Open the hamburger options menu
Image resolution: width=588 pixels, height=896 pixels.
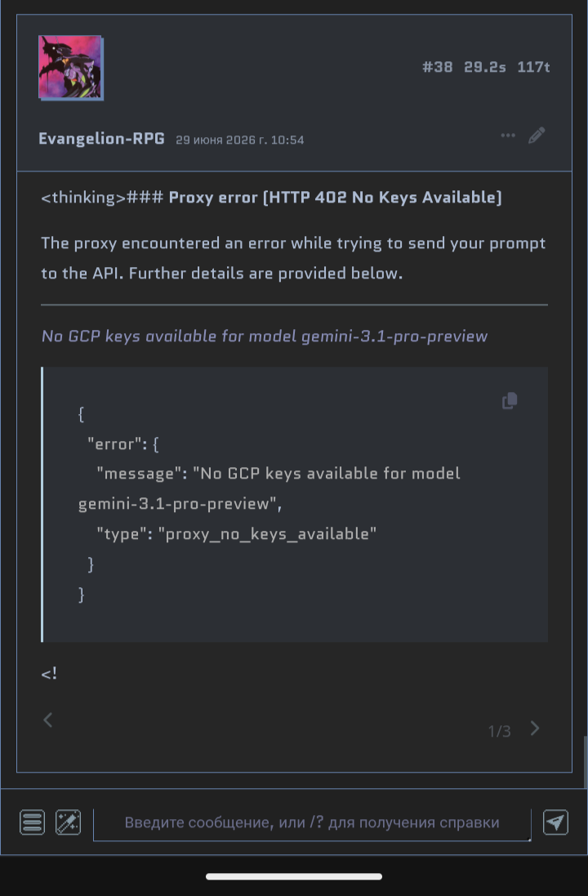click(x=32, y=822)
